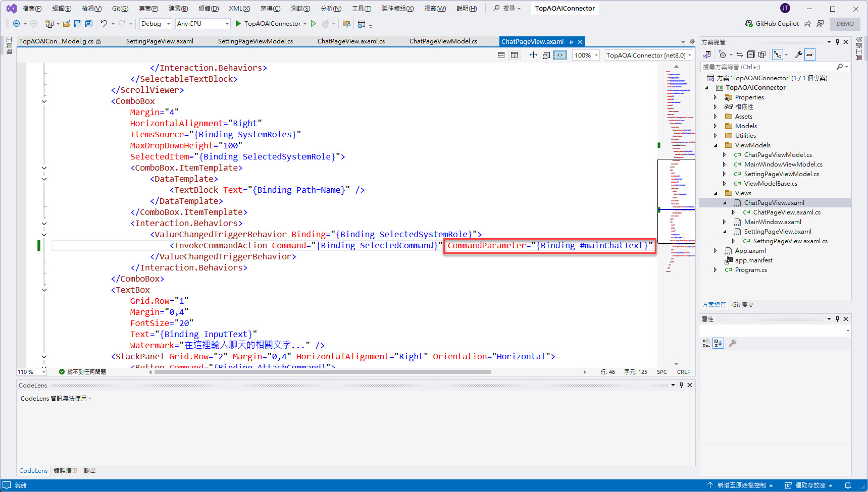Click the navigate backward arrow icon
The image size is (868, 492).
point(17,24)
